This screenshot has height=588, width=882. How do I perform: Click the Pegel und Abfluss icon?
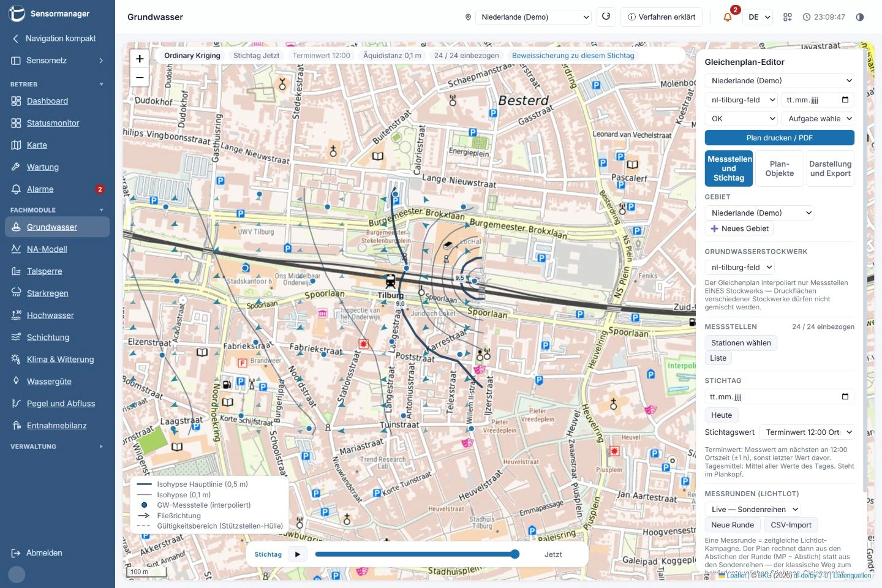tap(16, 404)
